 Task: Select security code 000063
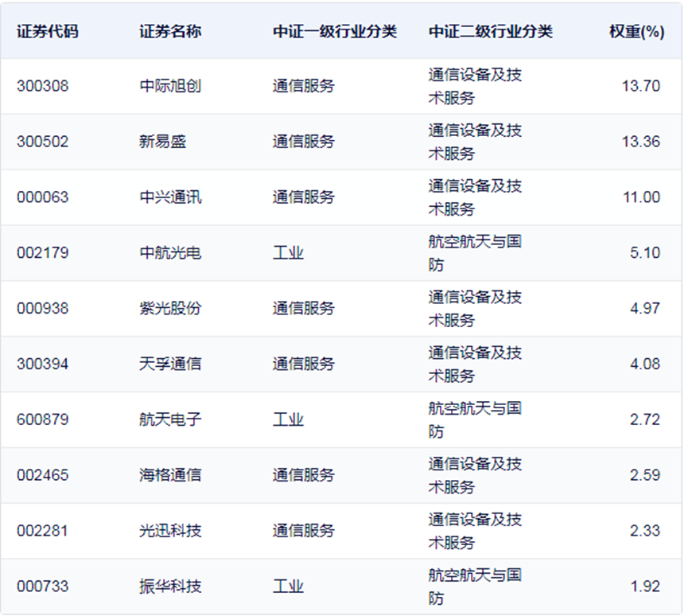tap(43, 197)
